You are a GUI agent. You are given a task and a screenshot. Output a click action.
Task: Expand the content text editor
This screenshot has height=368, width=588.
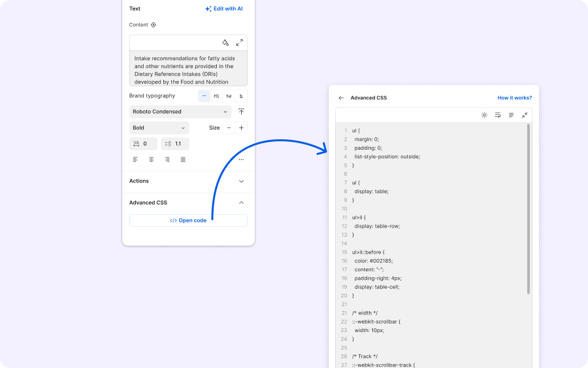tap(239, 42)
